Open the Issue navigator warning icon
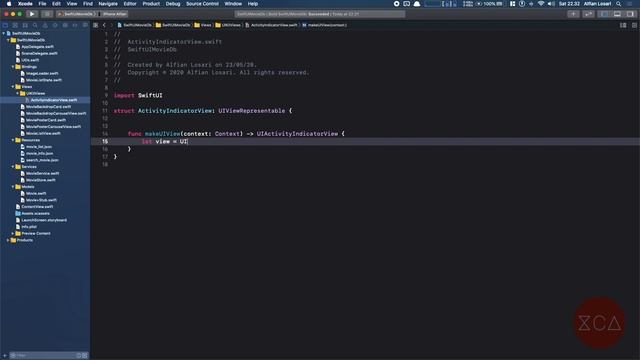Viewport: 640px width, 360px height. coord(45,25)
